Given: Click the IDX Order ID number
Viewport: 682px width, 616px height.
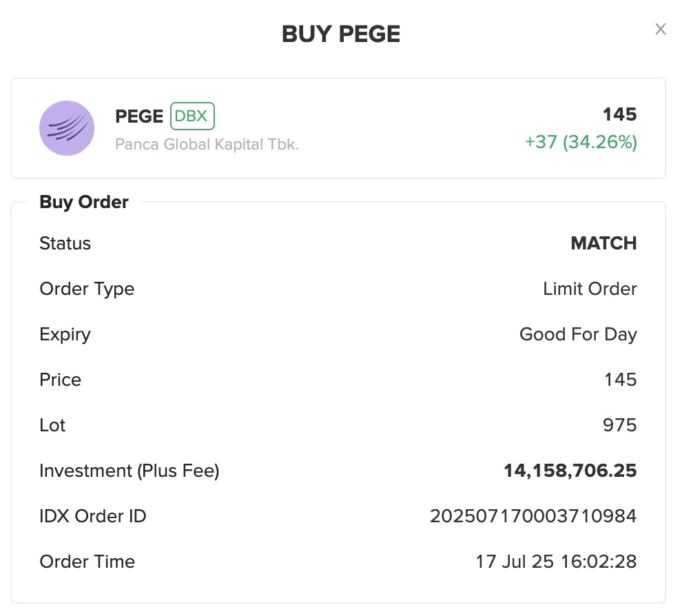Looking at the screenshot, I should point(533,516).
